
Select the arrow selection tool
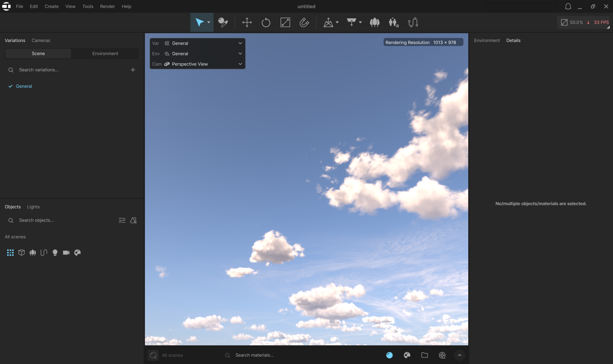click(x=200, y=22)
